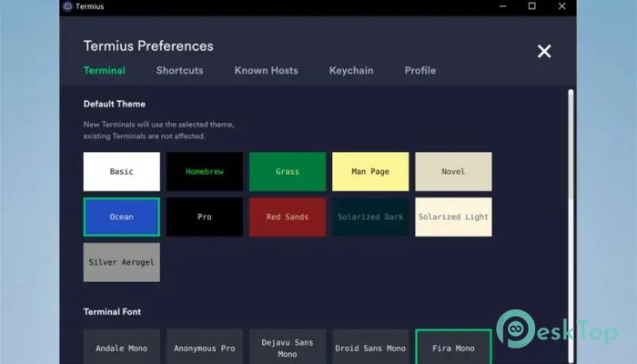Choose the Novel theme
Viewport: 637px width, 364px height.
[x=453, y=171]
